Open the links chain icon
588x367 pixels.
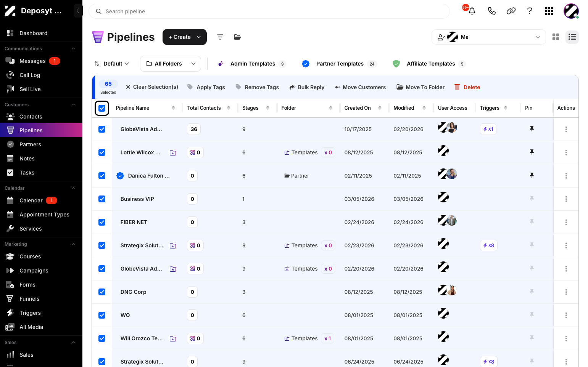click(511, 11)
